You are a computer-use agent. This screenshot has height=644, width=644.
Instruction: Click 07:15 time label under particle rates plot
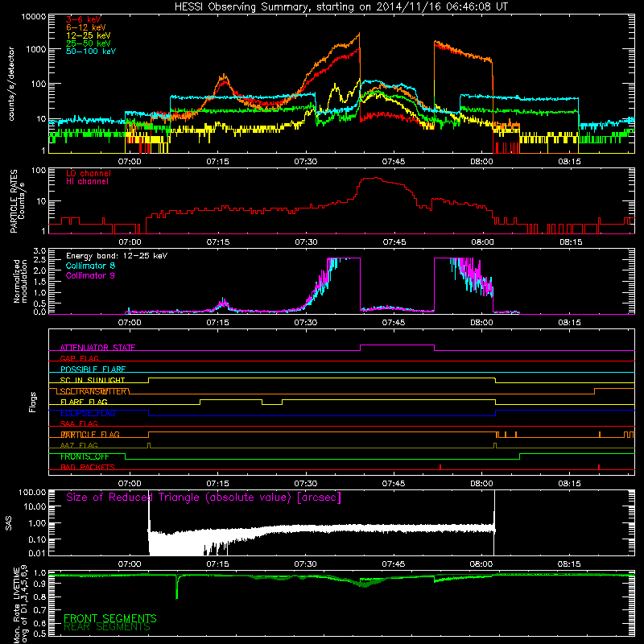[217, 242]
